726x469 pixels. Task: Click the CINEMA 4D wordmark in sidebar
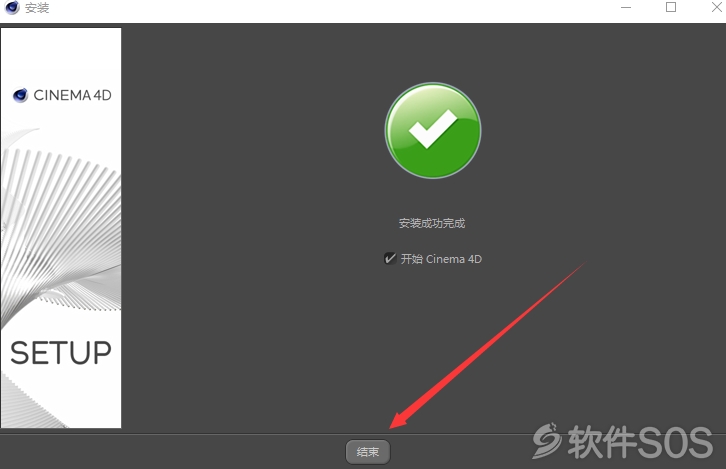pyautogui.click(x=73, y=95)
